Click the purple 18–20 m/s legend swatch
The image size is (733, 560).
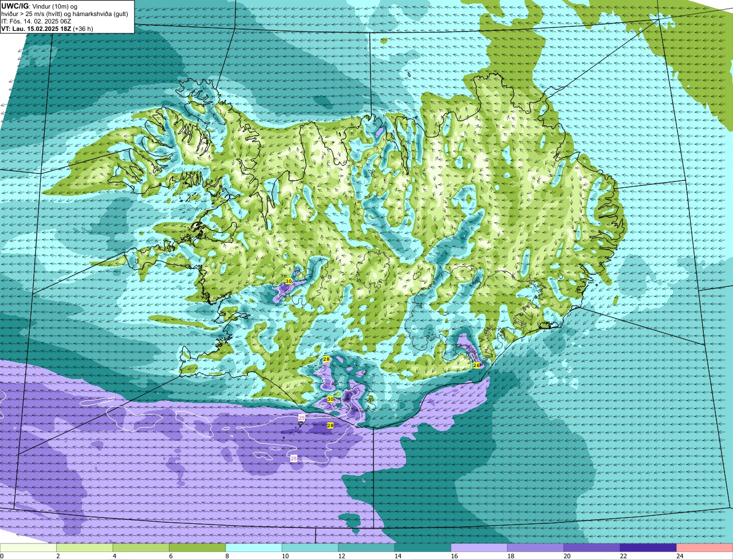click(535, 548)
